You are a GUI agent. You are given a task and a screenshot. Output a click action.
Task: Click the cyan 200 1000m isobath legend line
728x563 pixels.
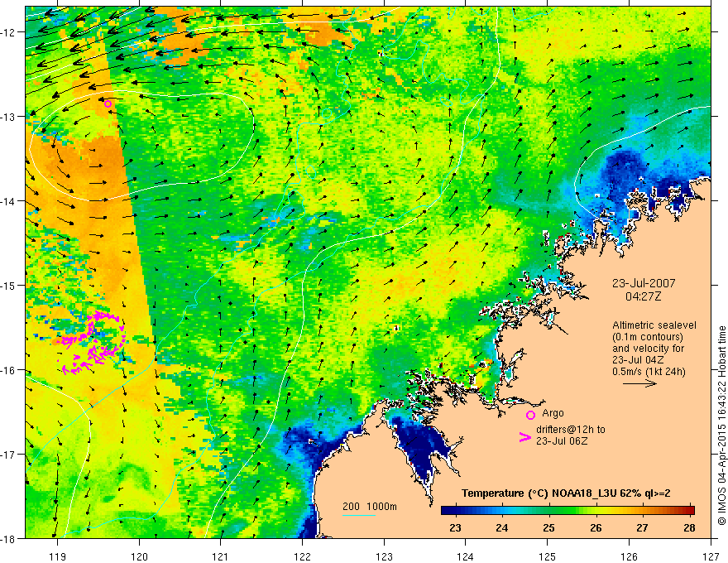(359, 515)
